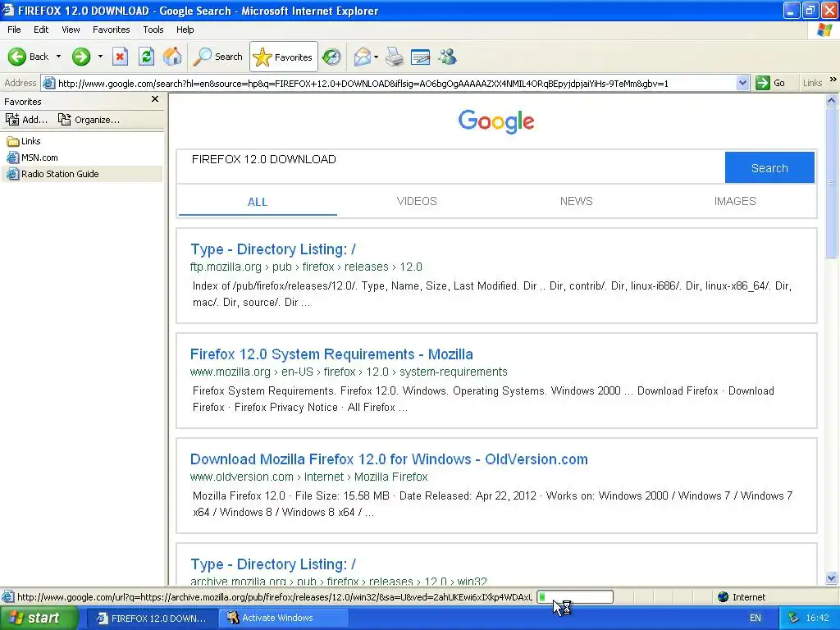The width and height of the screenshot is (840, 630).
Task: Open the History clock icon
Action: (331, 57)
